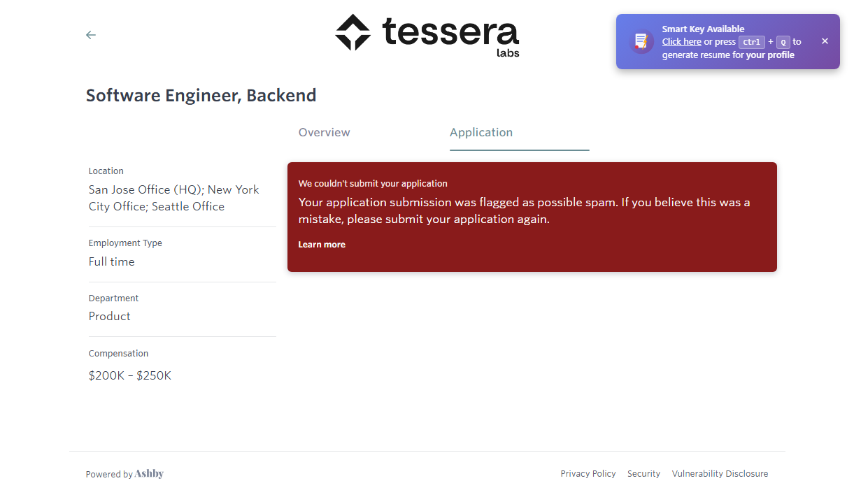This screenshot has width=854, height=504.
Task: Click the back arrow icon
Action: pos(91,35)
